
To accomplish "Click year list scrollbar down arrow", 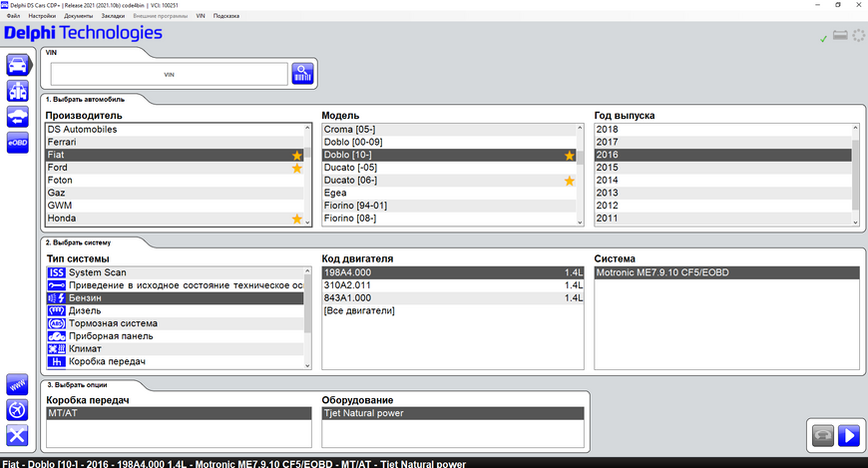I will (x=855, y=223).
